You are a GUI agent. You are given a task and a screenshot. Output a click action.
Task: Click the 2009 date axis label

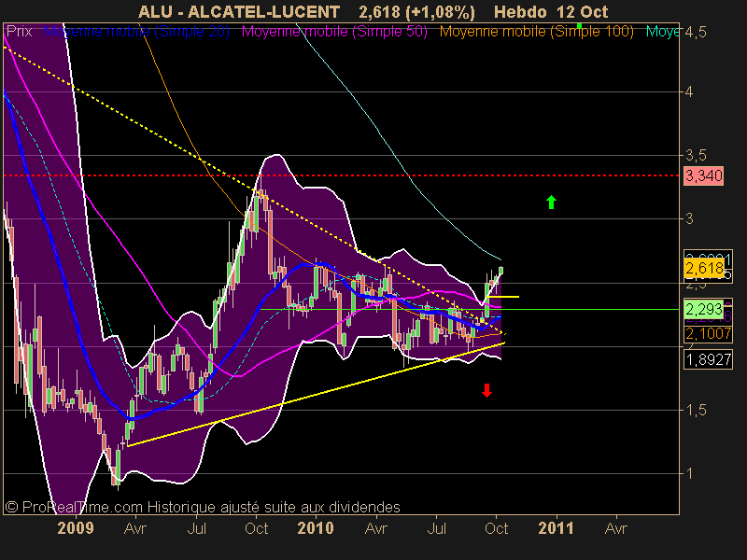(76, 528)
